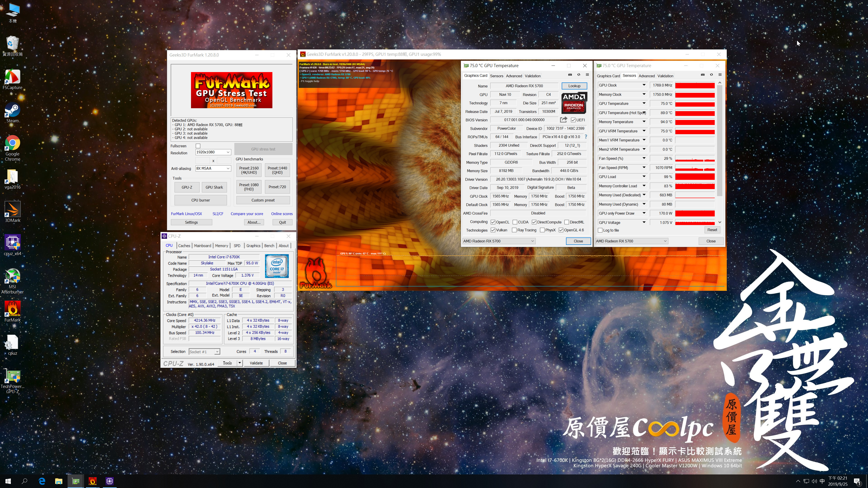Click the Sensors Reset button

[x=712, y=230]
